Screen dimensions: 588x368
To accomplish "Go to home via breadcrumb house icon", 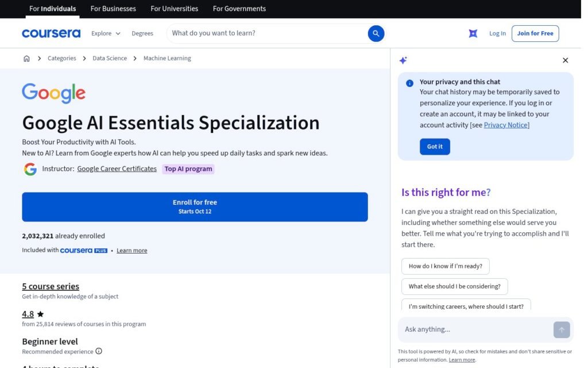I will point(26,58).
